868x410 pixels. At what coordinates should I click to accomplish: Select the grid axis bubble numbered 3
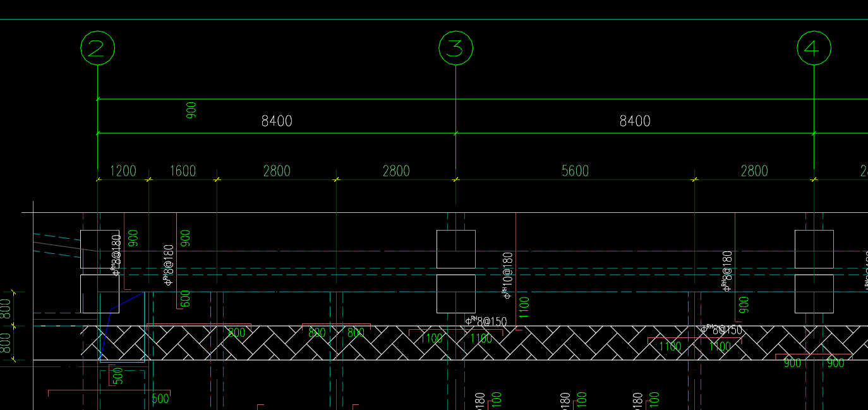455,48
